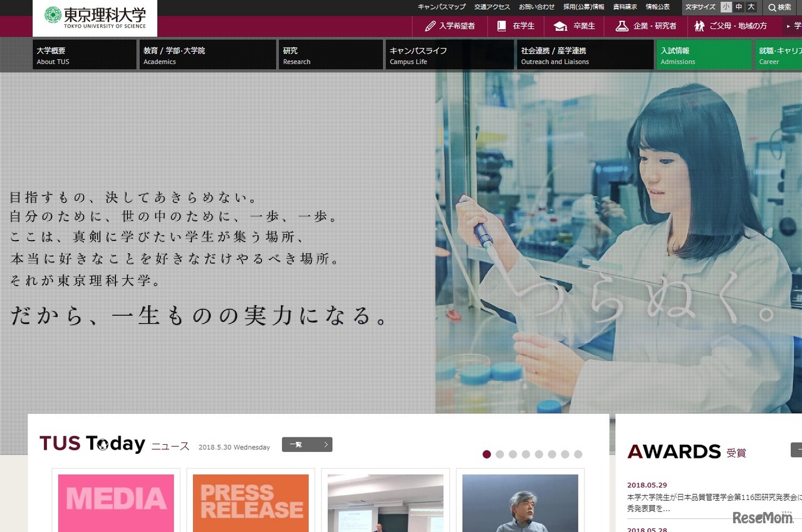The height and width of the screenshot is (532, 802).
Task: Expand the arrow at the maroon bar's right end
Action: pyautogui.click(x=788, y=26)
